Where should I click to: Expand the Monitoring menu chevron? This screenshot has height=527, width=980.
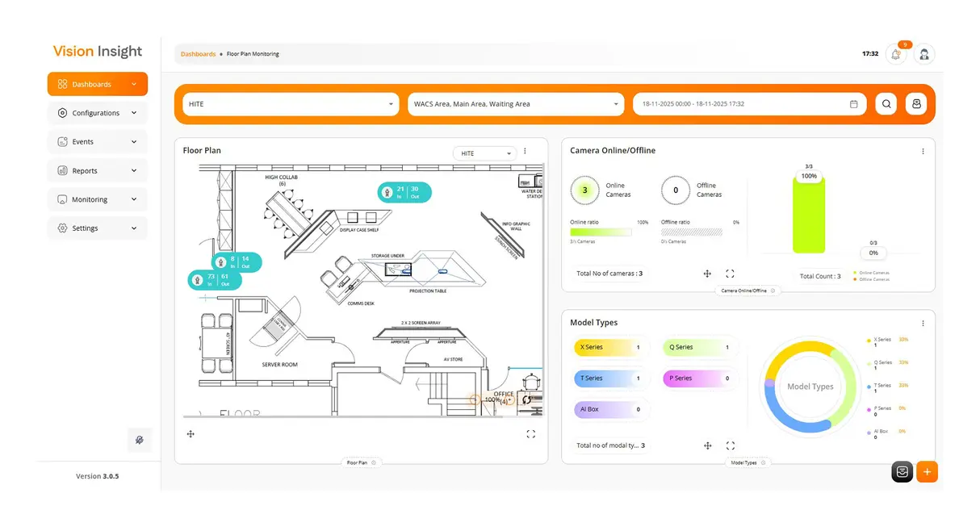pos(134,199)
